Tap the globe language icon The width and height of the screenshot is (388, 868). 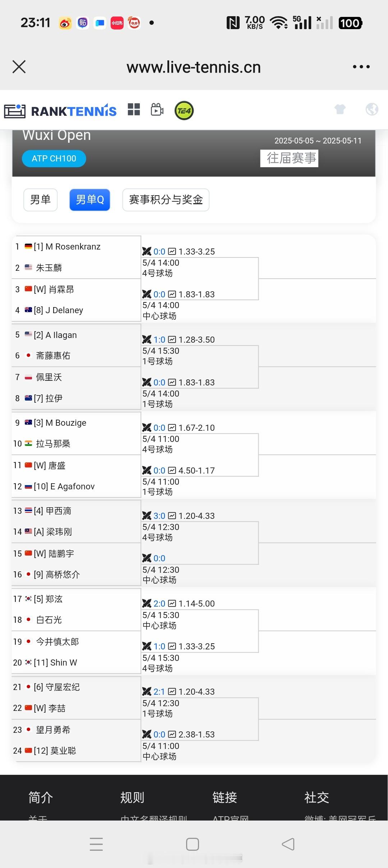pyautogui.click(x=372, y=109)
